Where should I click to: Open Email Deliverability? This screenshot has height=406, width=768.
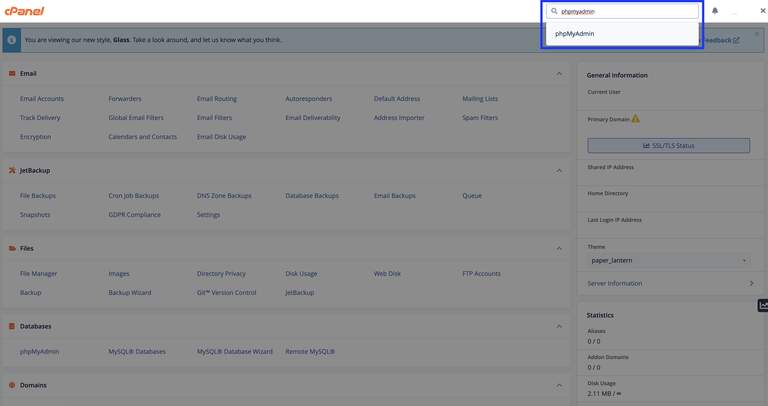[313, 118]
